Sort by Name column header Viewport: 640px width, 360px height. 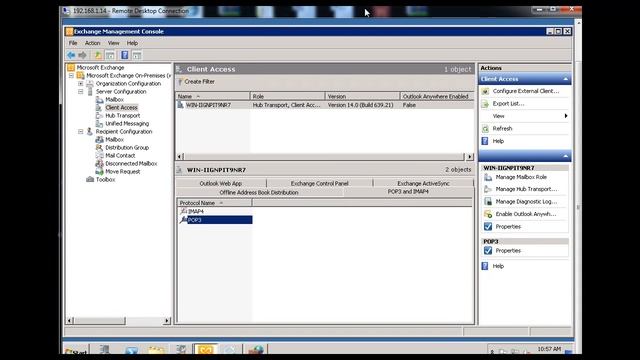[213, 96]
